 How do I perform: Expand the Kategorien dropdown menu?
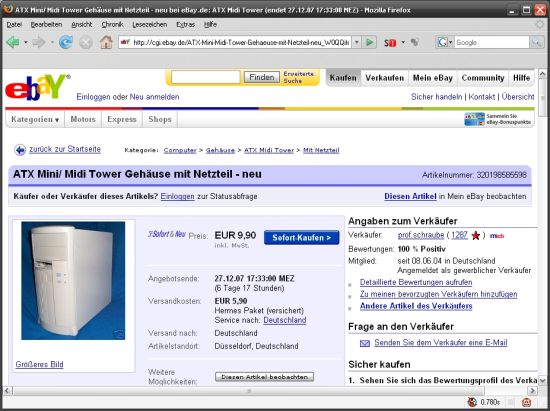35,119
